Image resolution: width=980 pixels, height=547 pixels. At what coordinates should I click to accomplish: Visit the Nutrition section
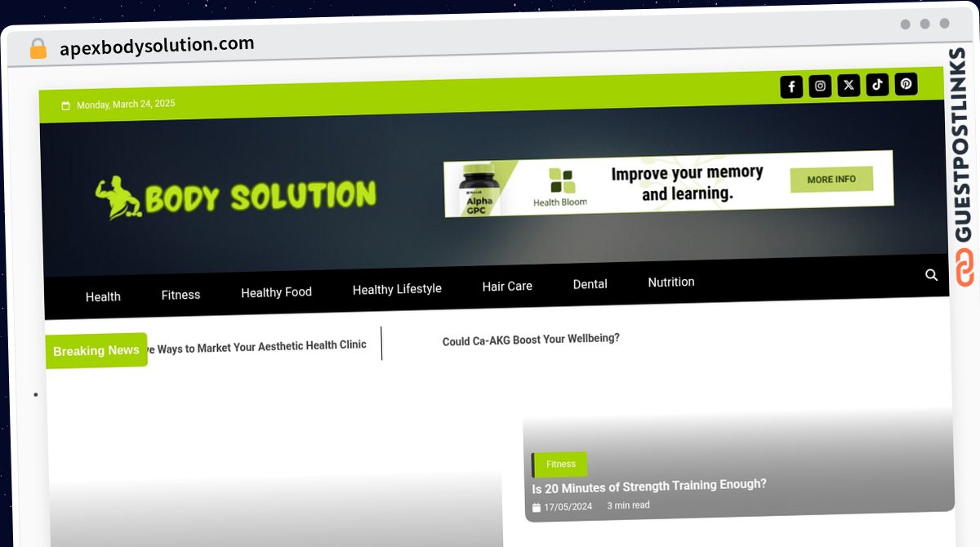pos(671,282)
